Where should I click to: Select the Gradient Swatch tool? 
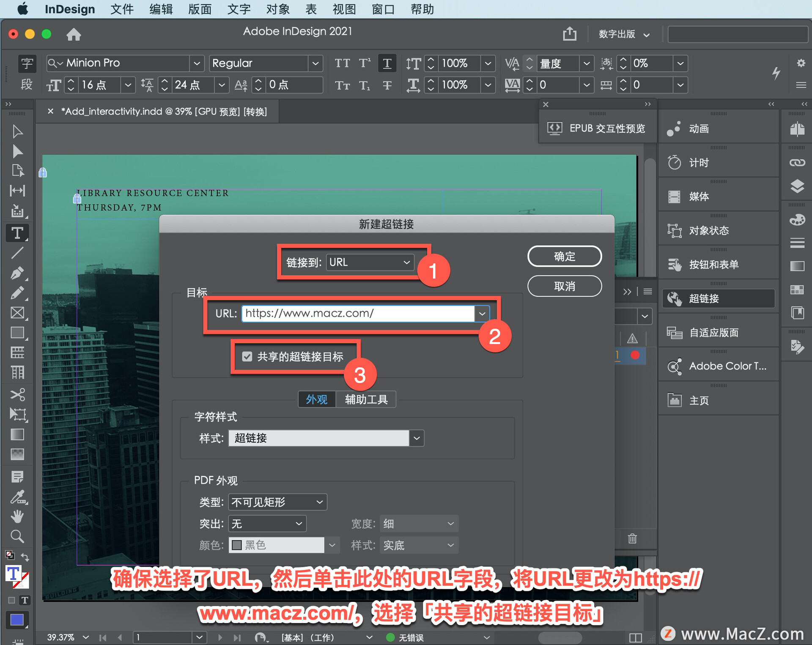tap(17, 435)
